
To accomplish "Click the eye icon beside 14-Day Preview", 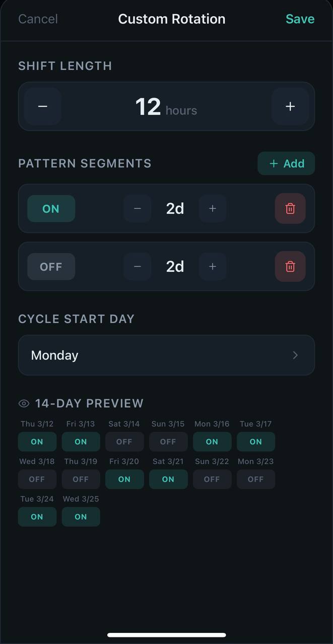I will pos(23,403).
